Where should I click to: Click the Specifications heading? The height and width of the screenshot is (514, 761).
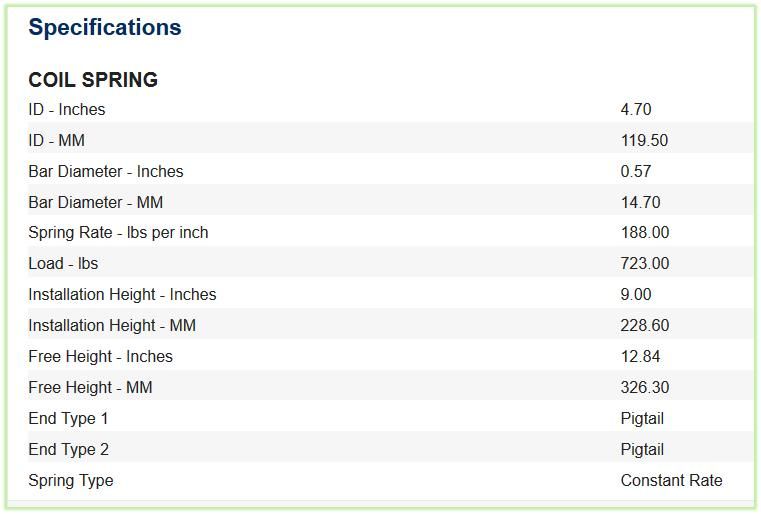click(x=105, y=27)
